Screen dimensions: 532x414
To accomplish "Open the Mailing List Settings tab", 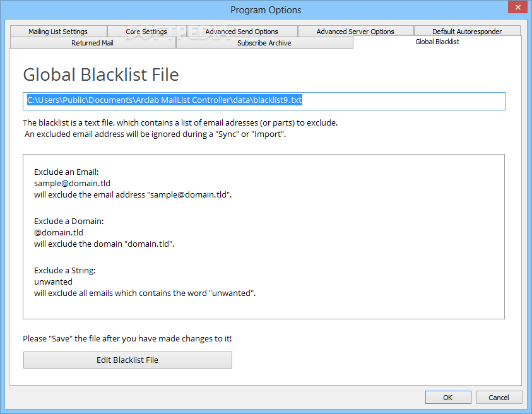I will coord(58,31).
